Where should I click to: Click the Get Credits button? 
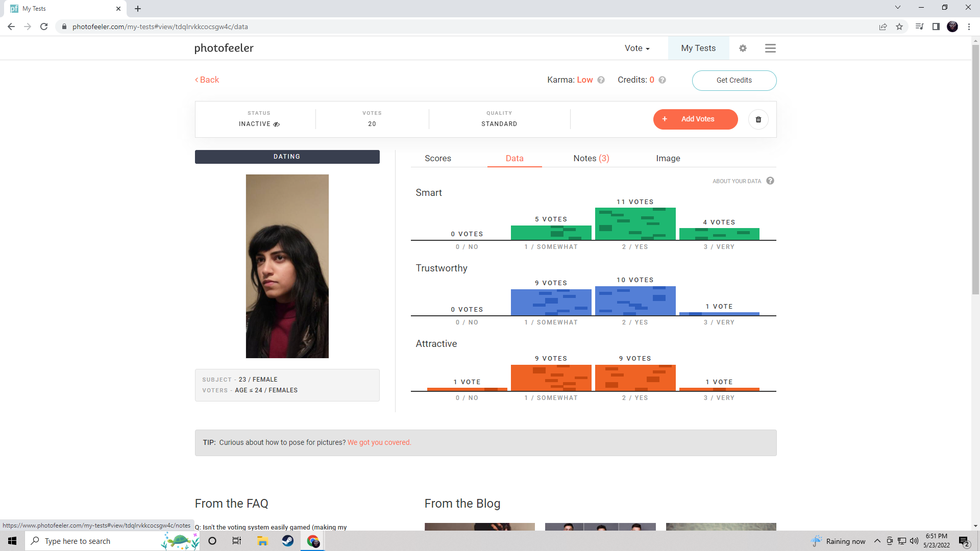[734, 80]
